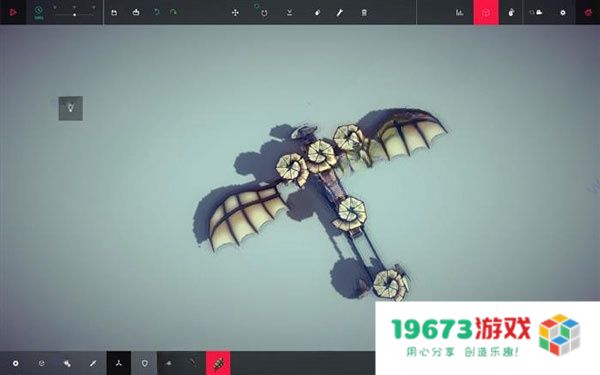Start the simulation with the play button
The width and height of the screenshot is (600, 375).
(13, 12)
